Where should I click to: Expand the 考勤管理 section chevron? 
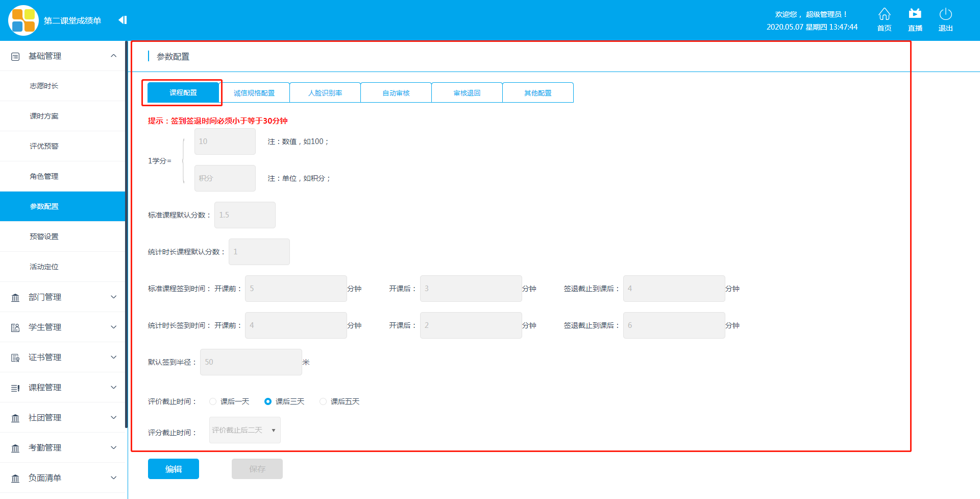pos(113,447)
